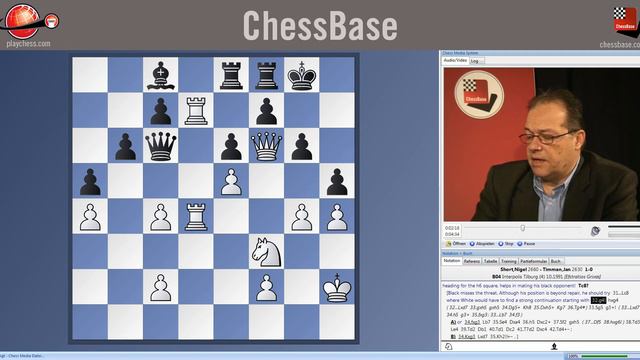Select the black king on g8
640x360 pixels.
pyautogui.click(x=302, y=75)
